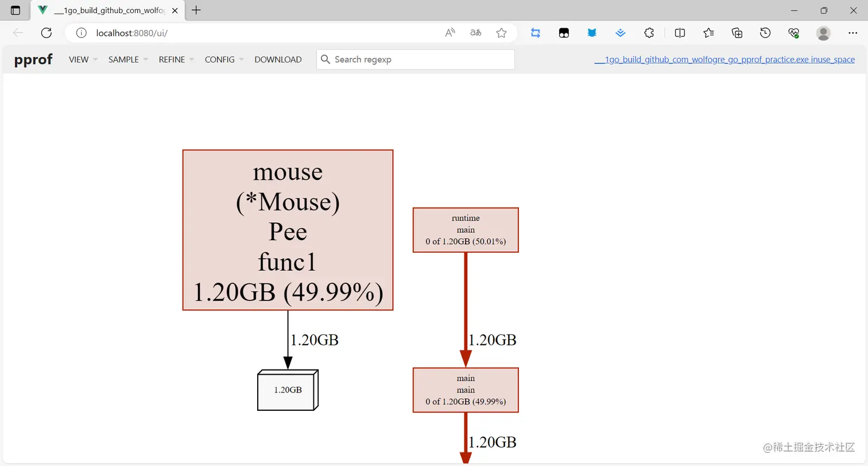Click the DOWNLOAD menu item
868x466 pixels.
278,59
